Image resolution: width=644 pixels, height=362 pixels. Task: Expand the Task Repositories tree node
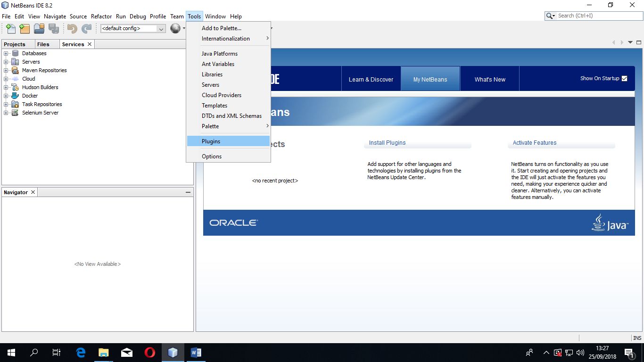tap(6, 104)
